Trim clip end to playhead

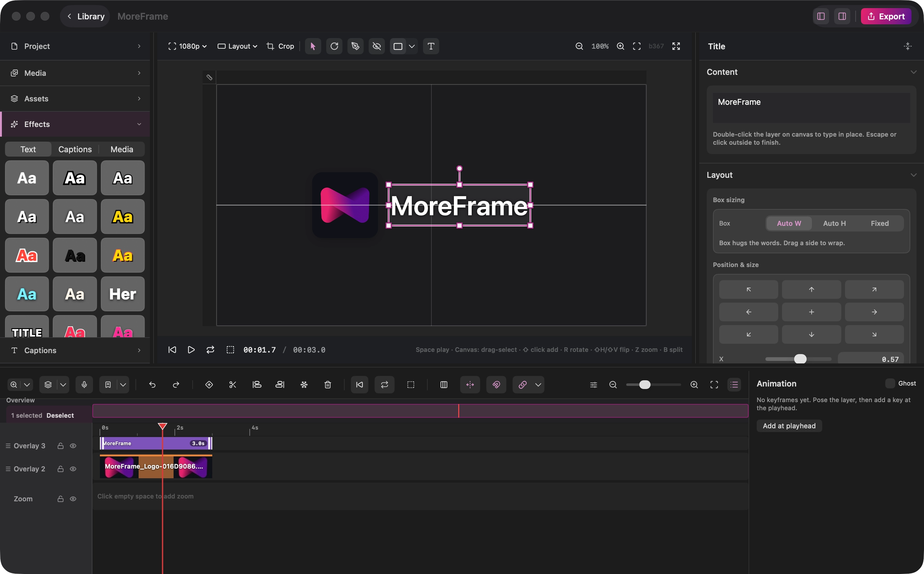tap(280, 385)
